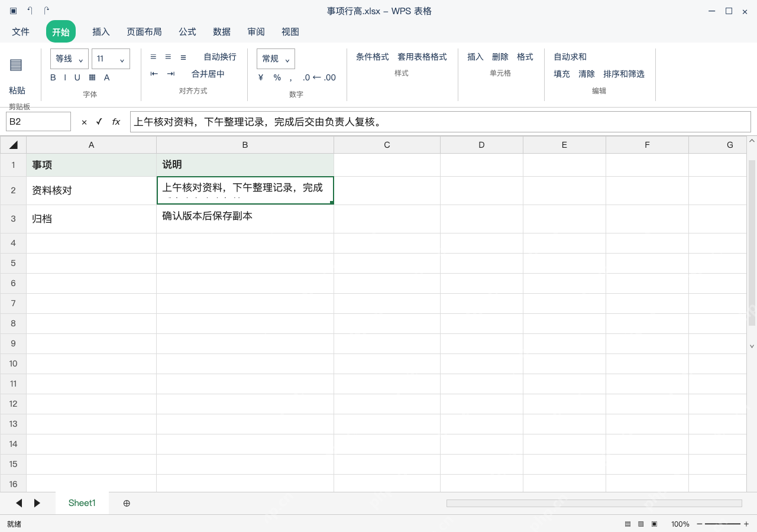
Task: Confirm the formula bar entry
Action: pyautogui.click(x=99, y=122)
